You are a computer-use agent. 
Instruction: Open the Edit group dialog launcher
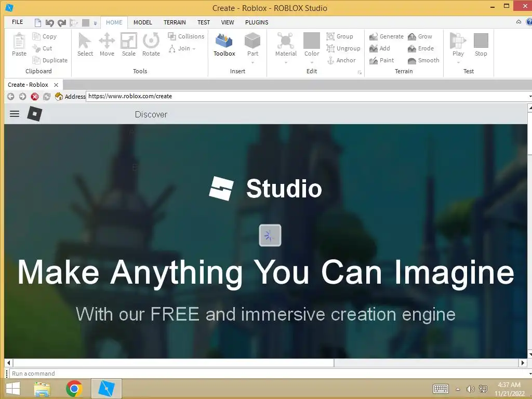tap(360, 73)
